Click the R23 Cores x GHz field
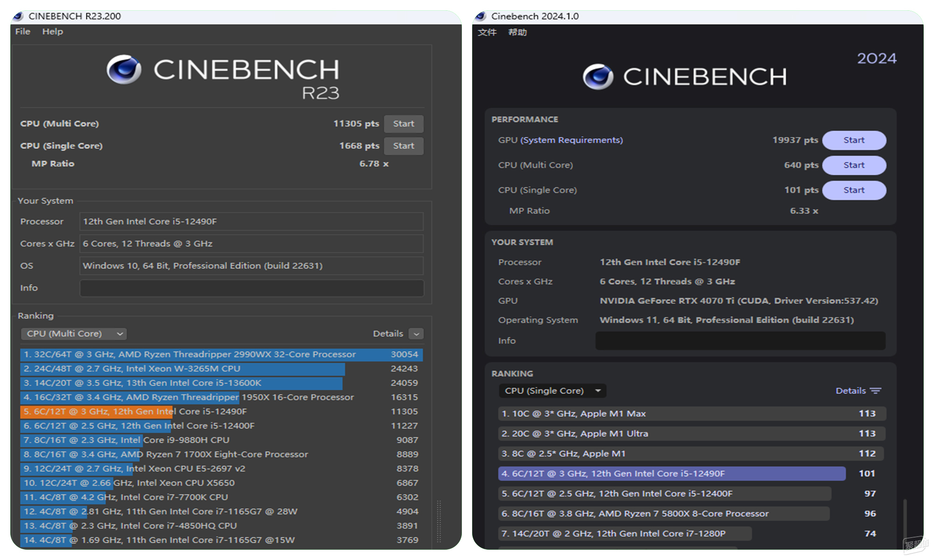Viewport: 934px width, 560px height. coord(252,244)
